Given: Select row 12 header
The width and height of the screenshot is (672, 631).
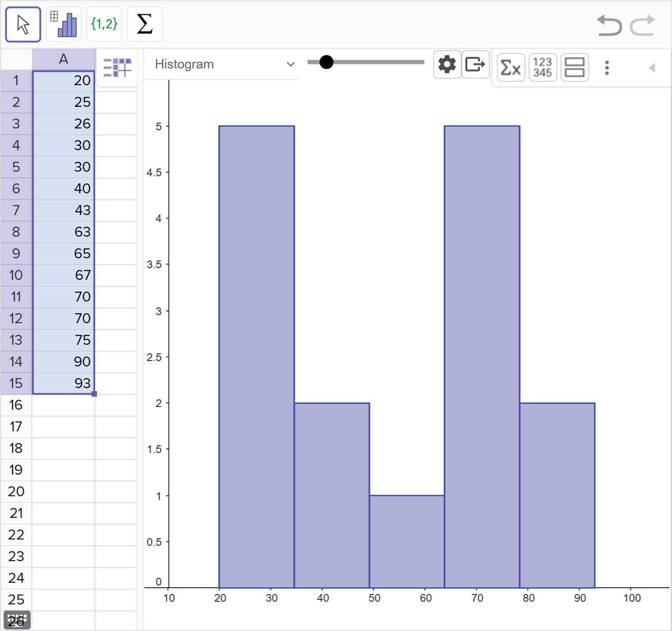Looking at the screenshot, I should (16, 319).
